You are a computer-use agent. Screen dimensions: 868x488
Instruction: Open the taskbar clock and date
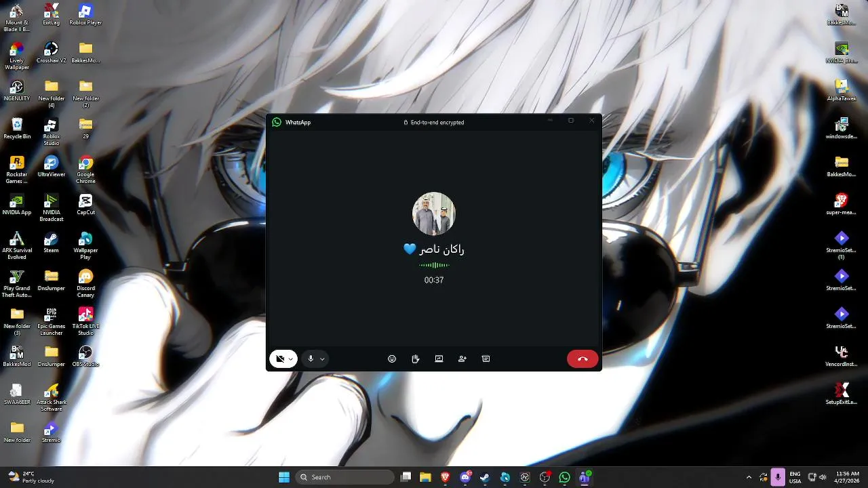847,477
